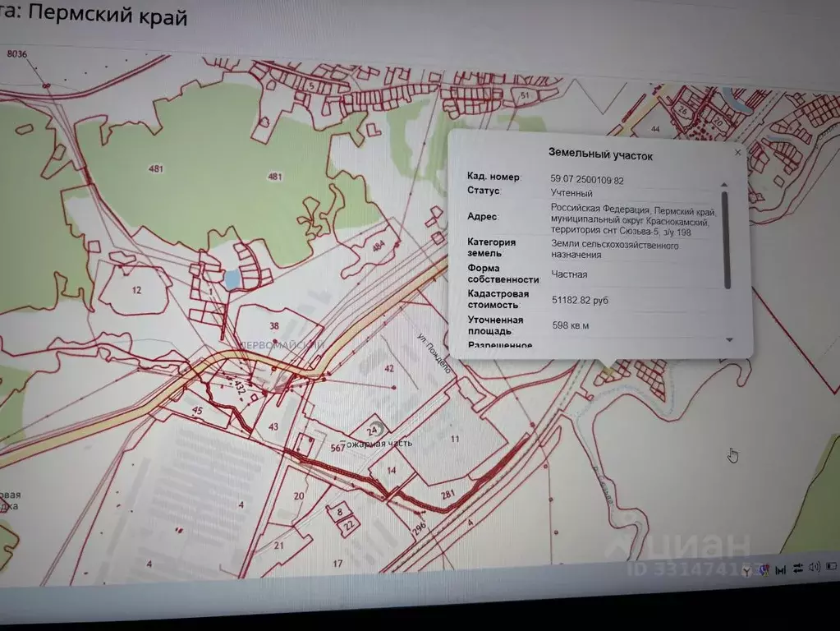Viewport: 840px width, 631px height.
Task: Select parcel 21 on the map
Action: [x=279, y=546]
